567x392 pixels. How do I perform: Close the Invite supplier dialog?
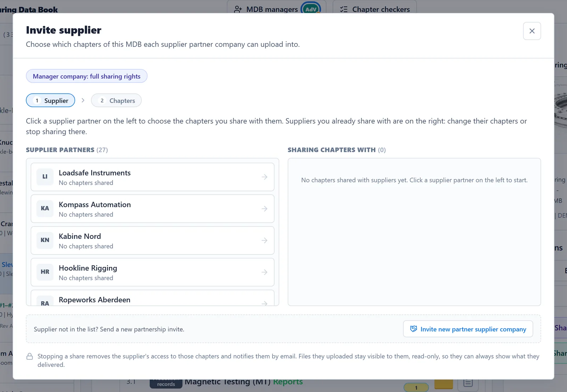tap(532, 31)
